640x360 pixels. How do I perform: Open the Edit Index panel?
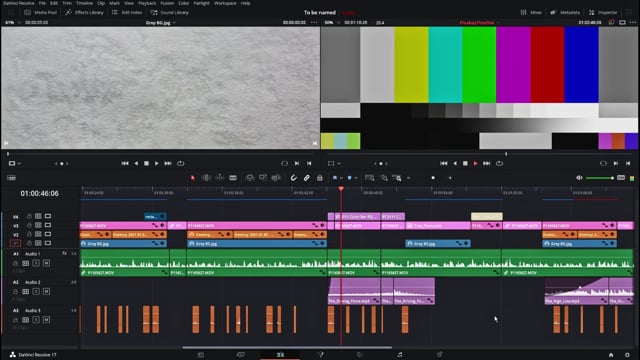pyautogui.click(x=127, y=12)
